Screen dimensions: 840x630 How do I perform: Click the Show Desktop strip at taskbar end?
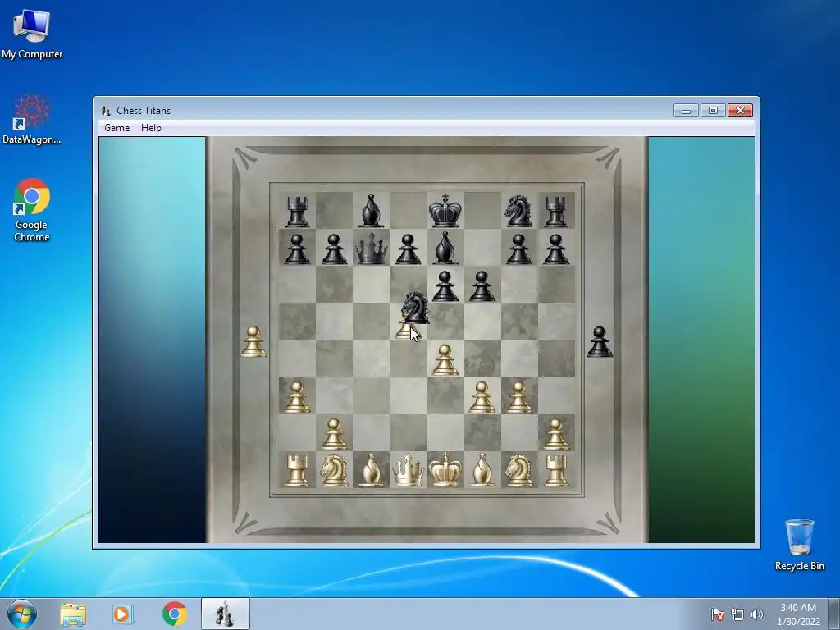click(834, 614)
